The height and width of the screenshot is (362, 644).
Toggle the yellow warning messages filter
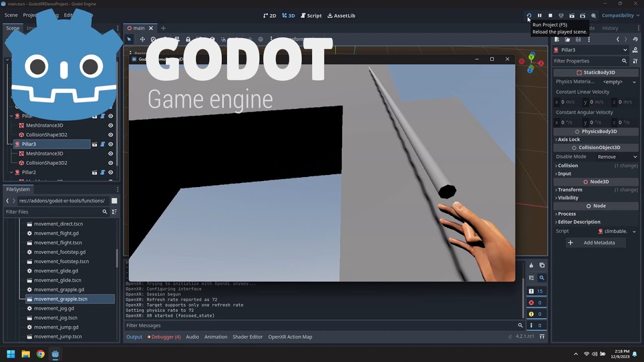coord(536,314)
